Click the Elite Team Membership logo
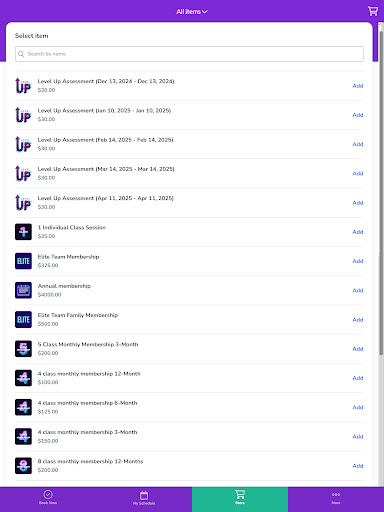 (x=23, y=261)
